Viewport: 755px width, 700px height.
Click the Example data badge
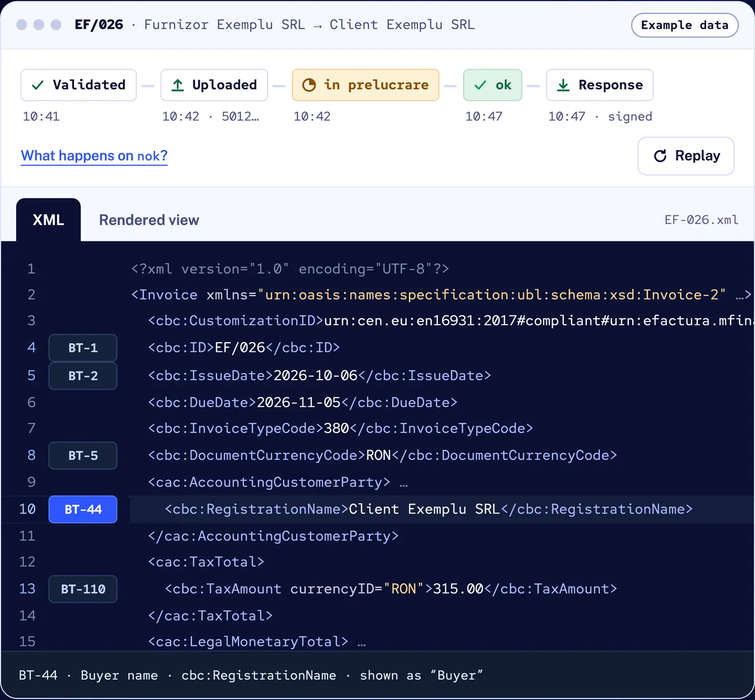coord(685,25)
